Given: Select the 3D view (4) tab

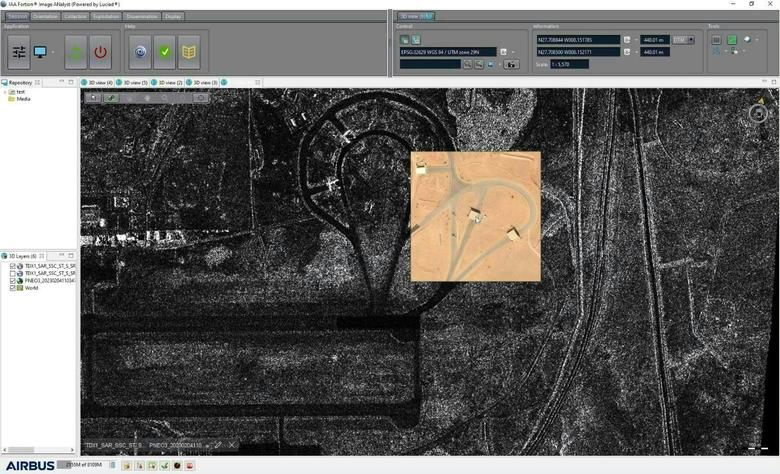Looking at the screenshot, I should pos(100,82).
